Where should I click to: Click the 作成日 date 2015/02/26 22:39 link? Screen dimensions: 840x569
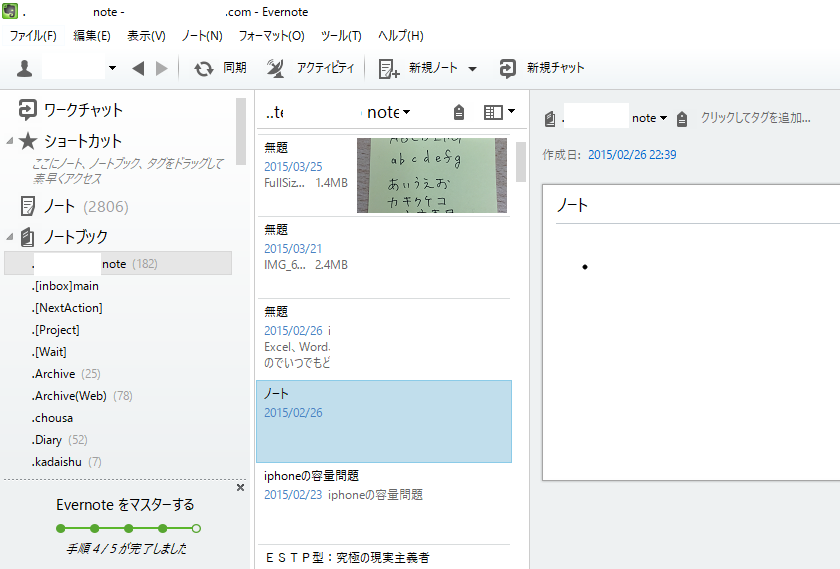point(632,155)
